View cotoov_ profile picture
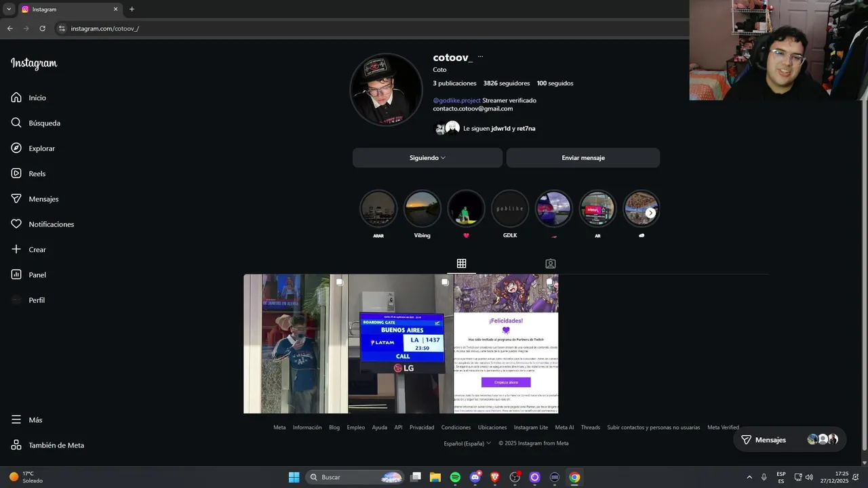Image resolution: width=868 pixels, height=488 pixels. pos(386,89)
